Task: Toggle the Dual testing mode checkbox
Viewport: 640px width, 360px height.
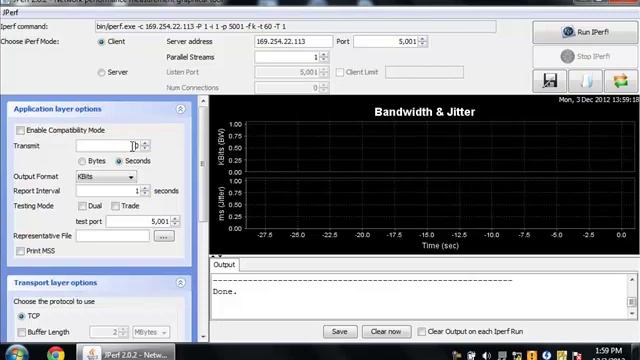Action: (x=82, y=206)
